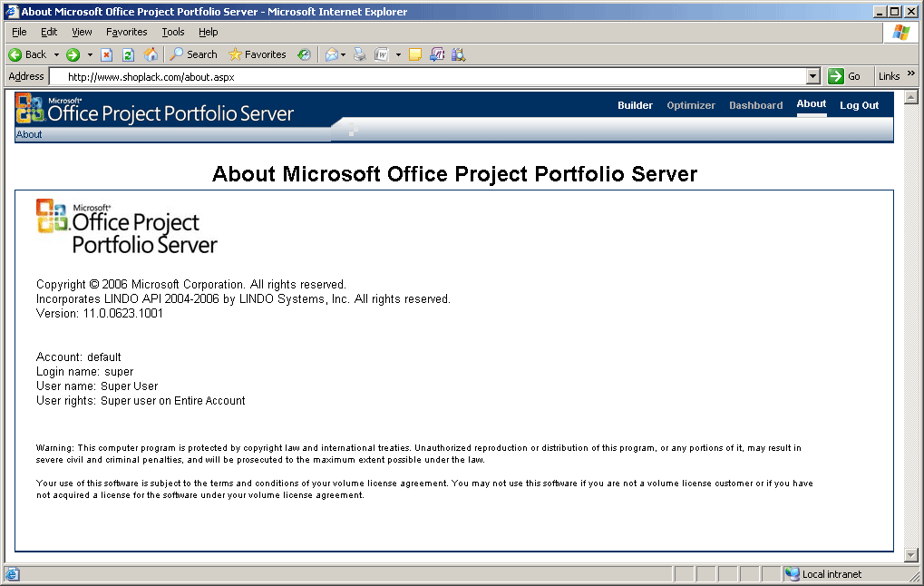Screen dimensions: 924x586
Task: Click the Copyright 2006 Microsoft Corporation line
Action: tap(191, 285)
